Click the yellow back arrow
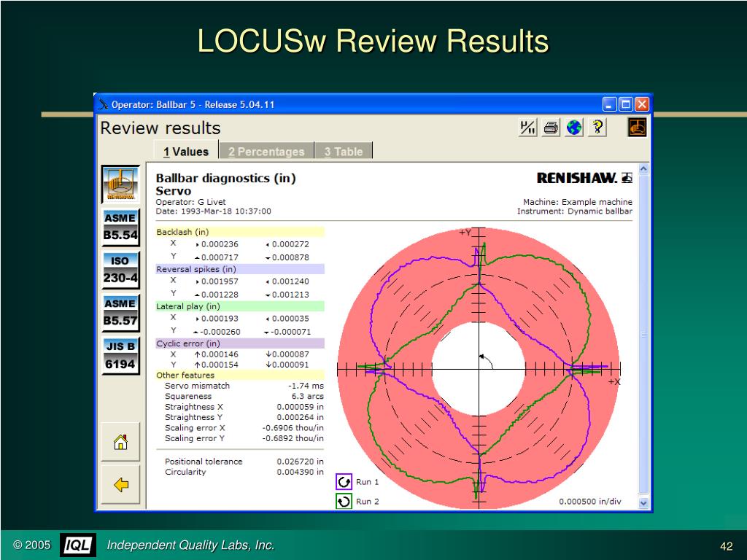The image size is (747, 560). [x=120, y=485]
